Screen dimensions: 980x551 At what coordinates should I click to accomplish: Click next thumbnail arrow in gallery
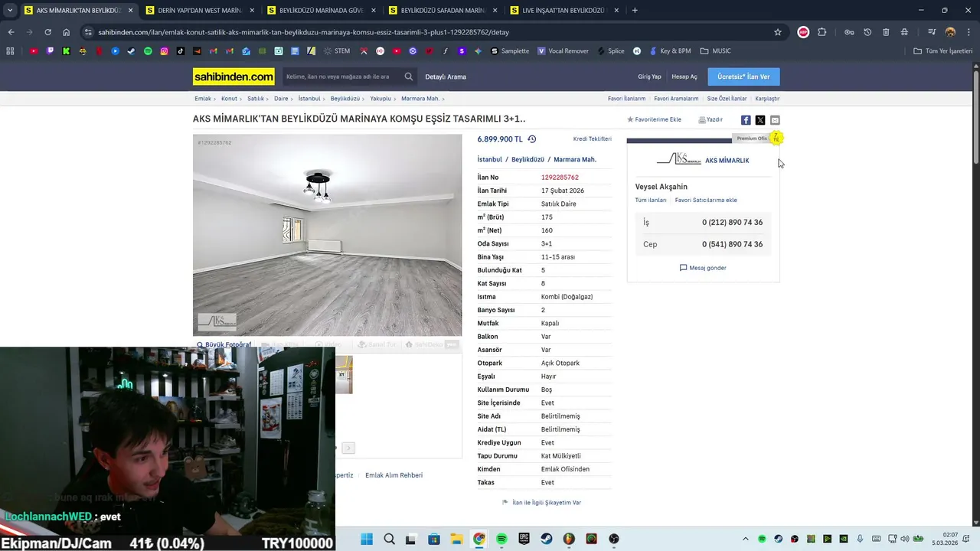point(348,448)
